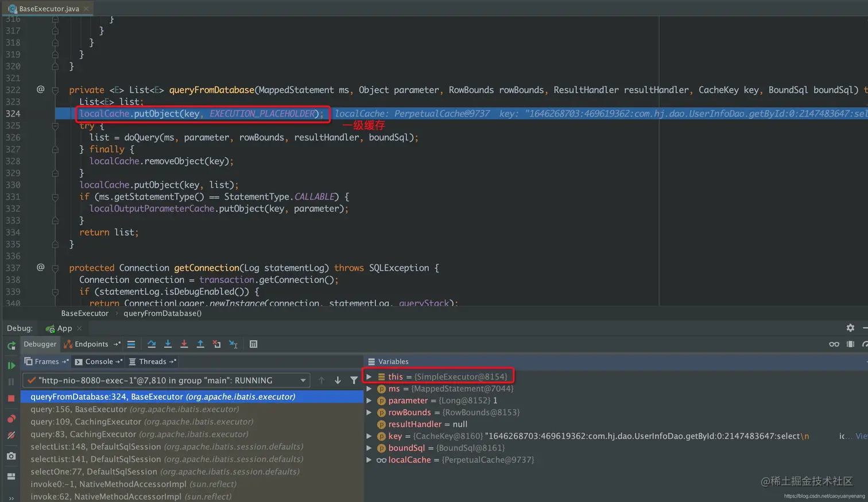Click the BaseExecutor breadcrumb

[85, 313]
